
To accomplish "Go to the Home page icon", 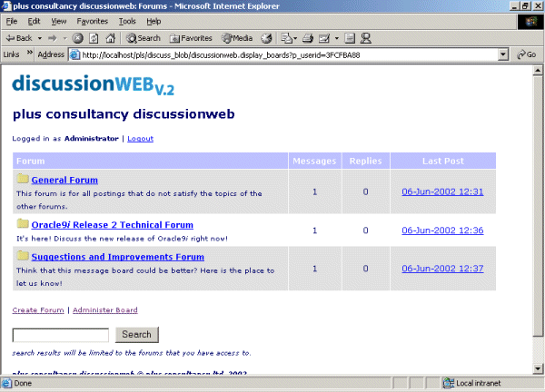I will pyautogui.click(x=111, y=38).
